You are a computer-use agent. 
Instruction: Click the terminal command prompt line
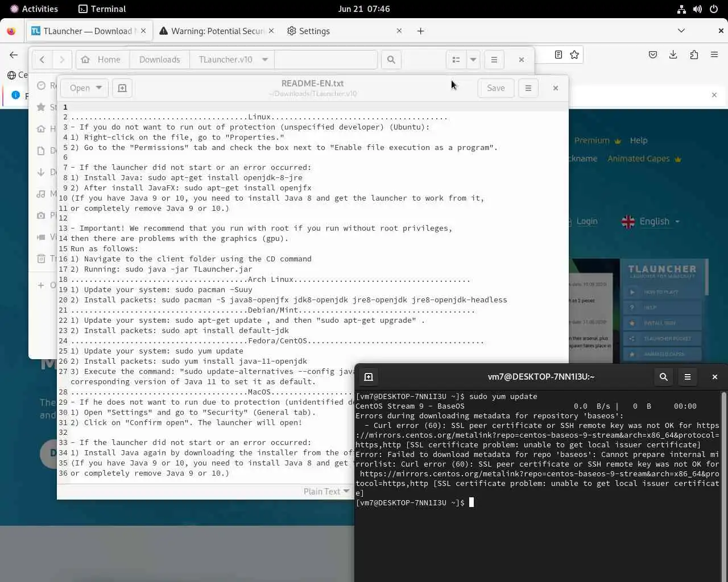tap(415, 502)
